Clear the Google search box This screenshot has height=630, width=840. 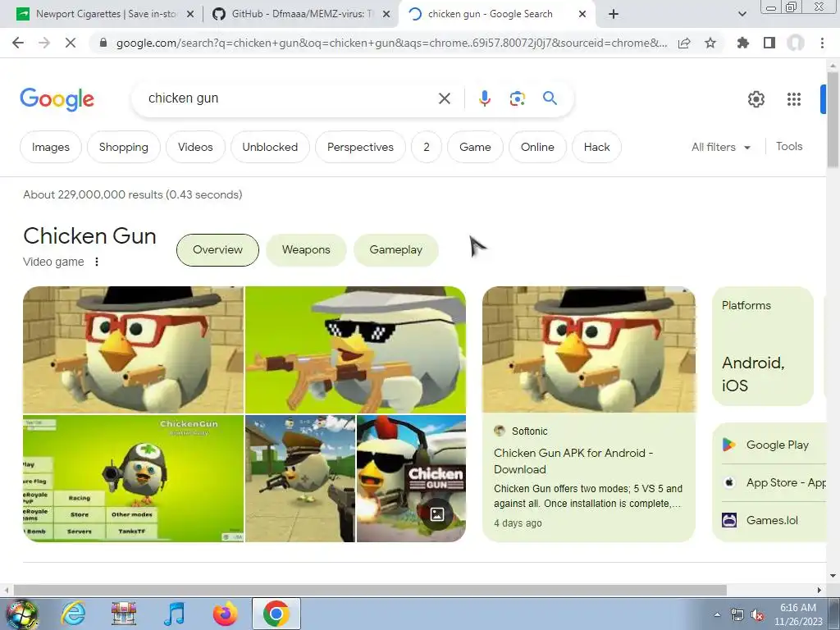pos(444,98)
